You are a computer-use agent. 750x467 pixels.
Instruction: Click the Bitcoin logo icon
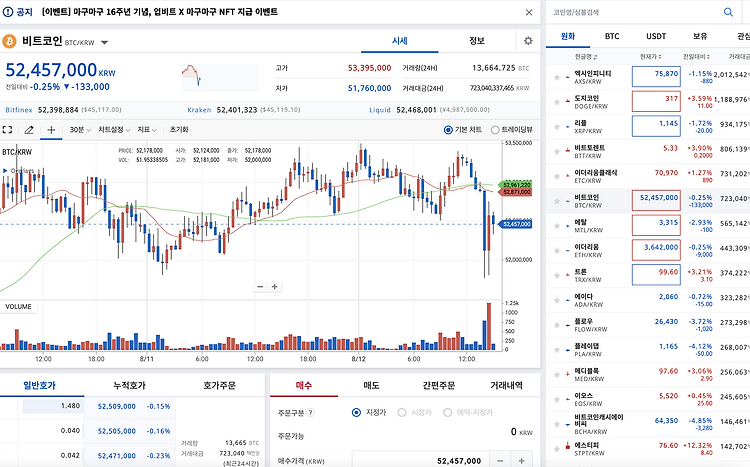point(9,42)
